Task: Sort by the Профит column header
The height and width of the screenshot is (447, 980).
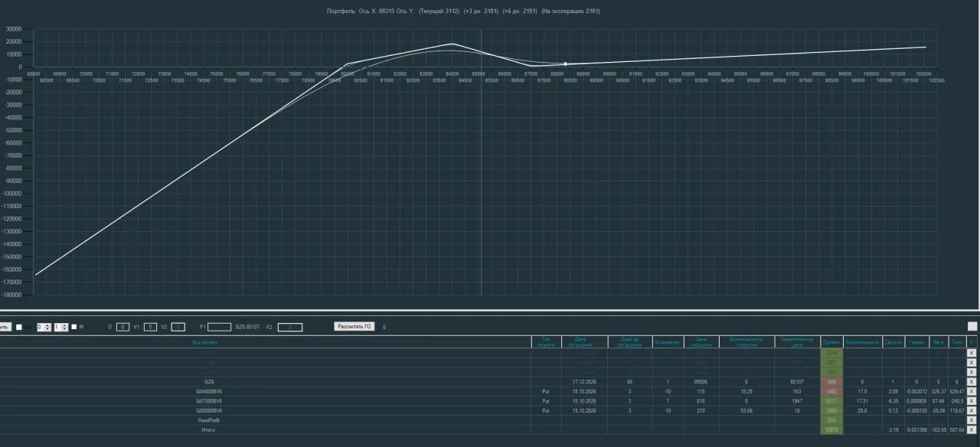Action: [831, 342]
